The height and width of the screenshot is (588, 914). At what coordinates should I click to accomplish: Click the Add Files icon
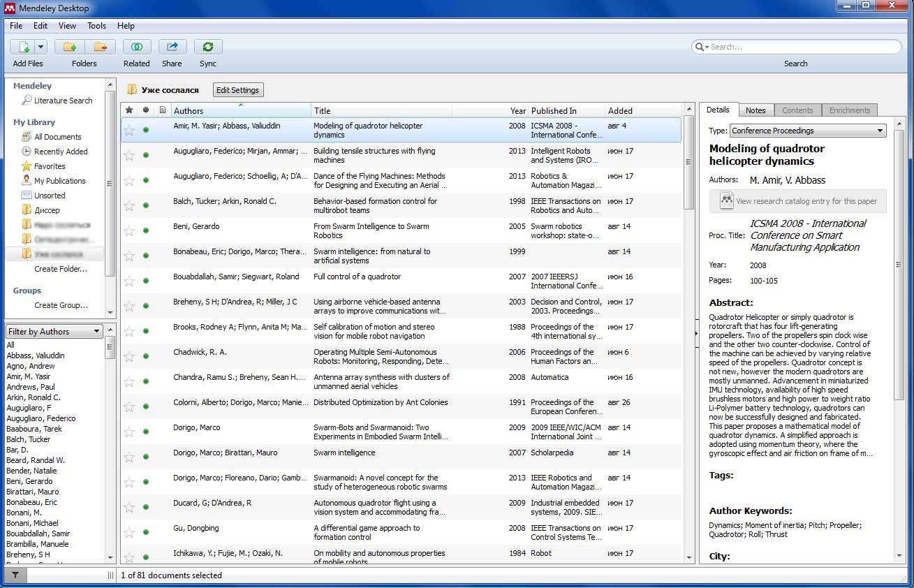(x=23, y=47)
